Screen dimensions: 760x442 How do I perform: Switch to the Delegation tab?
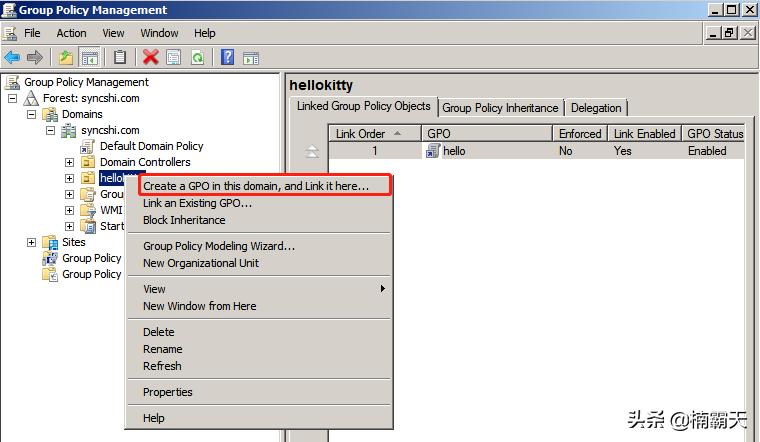[x=596, y=108]
